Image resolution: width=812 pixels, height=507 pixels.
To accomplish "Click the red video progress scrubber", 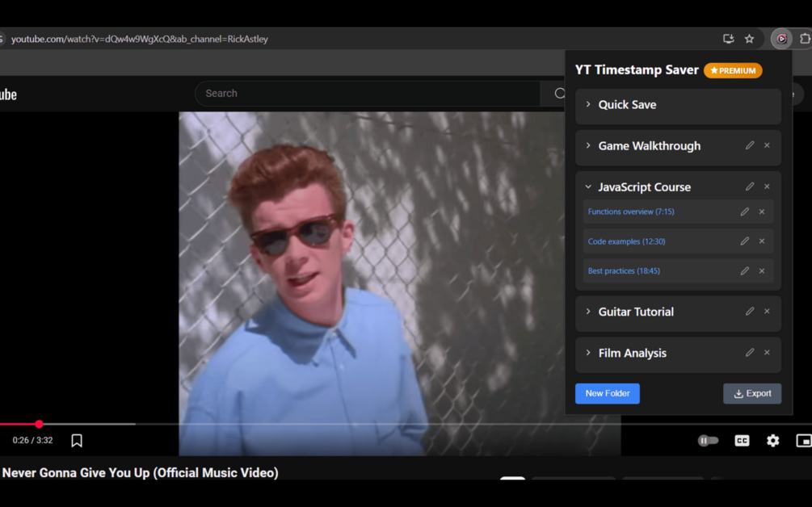I will [39, 424].
